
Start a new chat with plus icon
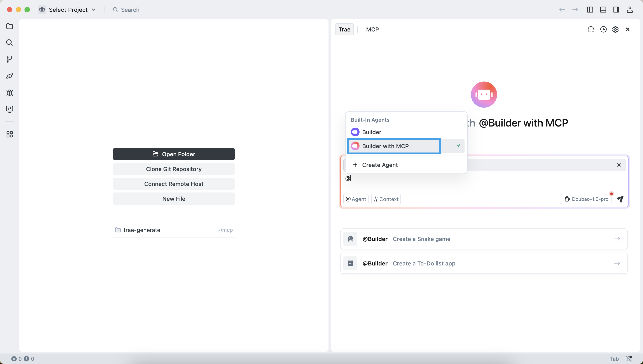tap(591, 29)
